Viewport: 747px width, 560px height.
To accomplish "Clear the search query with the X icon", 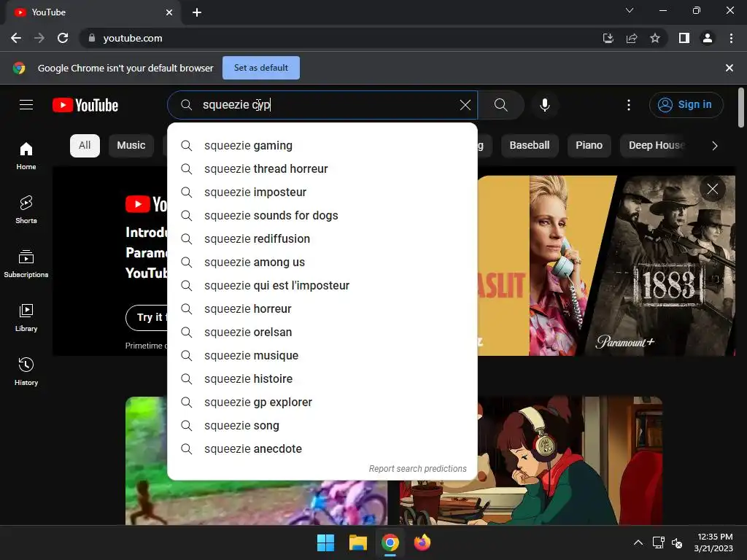I will [x=465, y=105].
